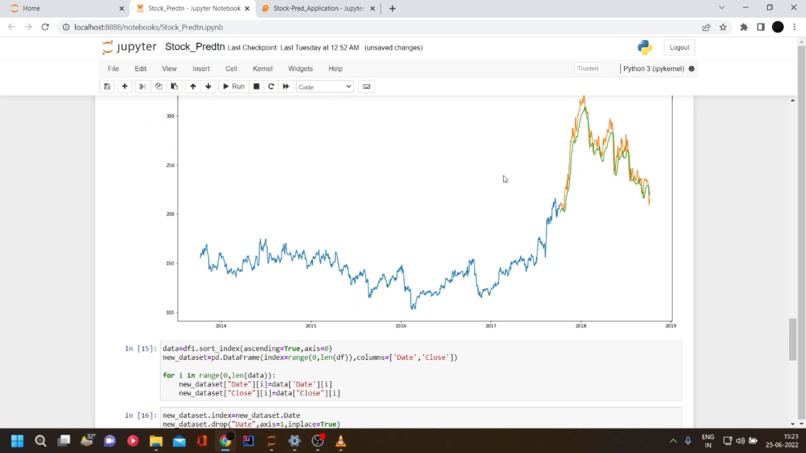Open File Explorer from taskbar

[156, 441]
